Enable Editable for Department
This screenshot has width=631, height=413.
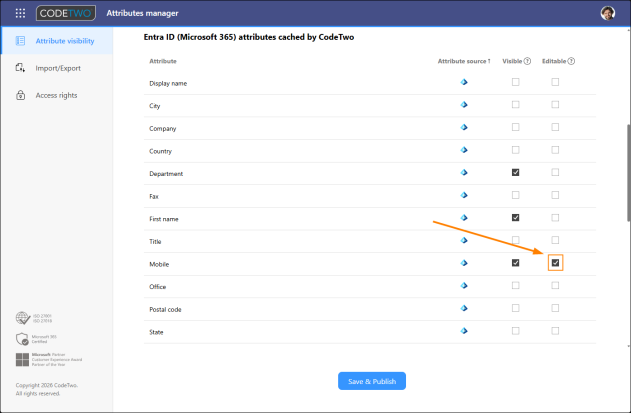pos(555,172)
